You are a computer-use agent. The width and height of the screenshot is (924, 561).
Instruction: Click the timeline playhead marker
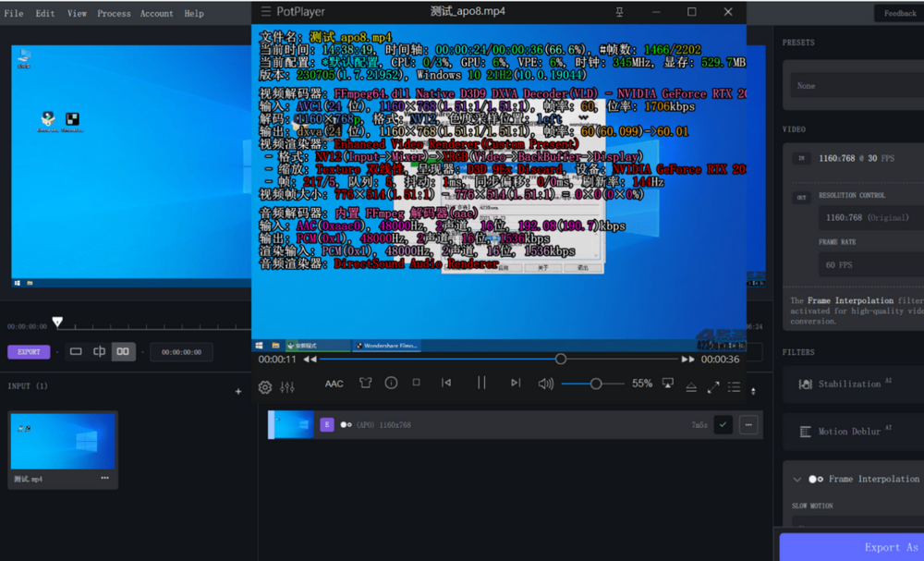[x=57, y=322]
